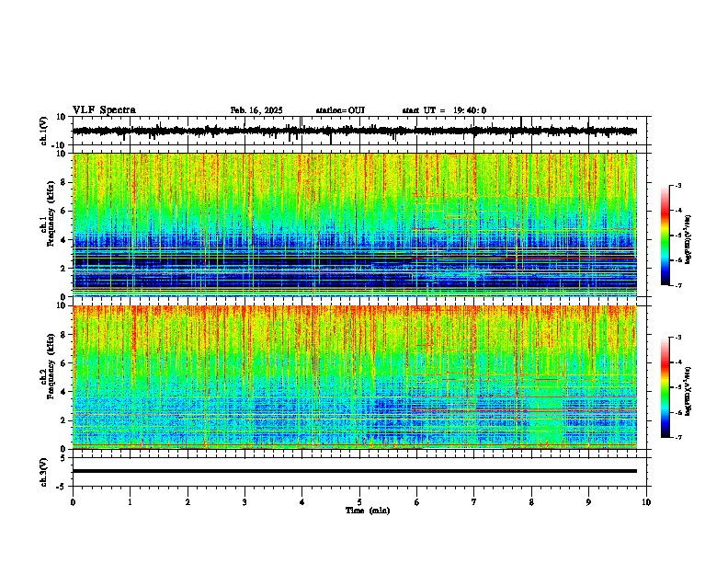This screenshot has width=728, height=563.
Task: Click time axis tick label "8"
Action: [531, 502]
